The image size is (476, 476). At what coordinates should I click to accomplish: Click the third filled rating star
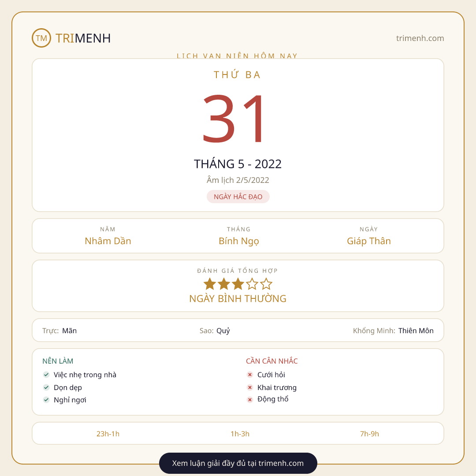point(238,284)
